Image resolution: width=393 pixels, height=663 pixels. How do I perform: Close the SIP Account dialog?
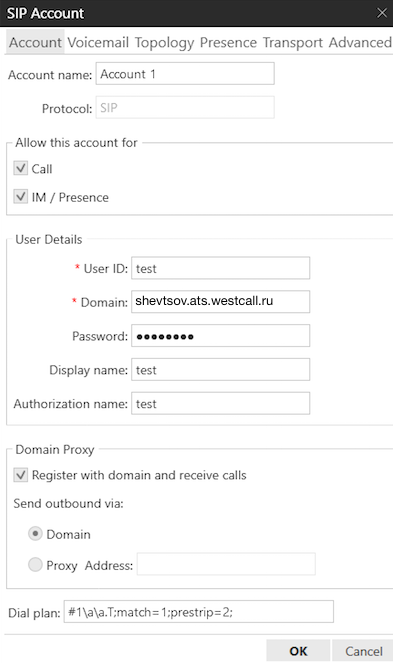[382, 13]
